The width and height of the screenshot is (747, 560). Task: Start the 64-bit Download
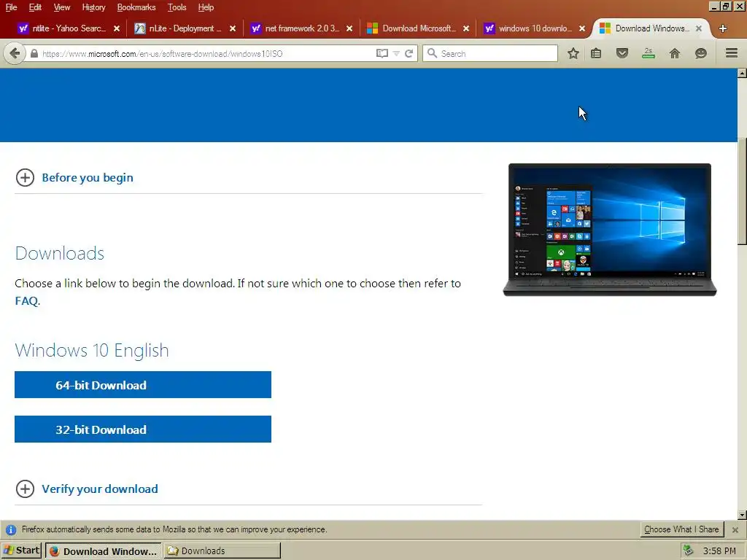click(143, 385)
